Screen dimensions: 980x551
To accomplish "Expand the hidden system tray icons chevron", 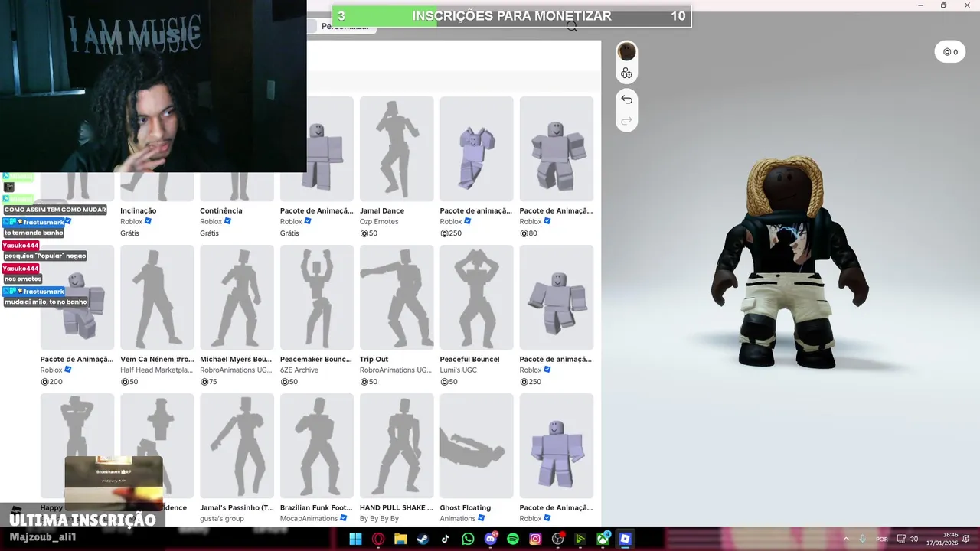I will (846, 539).
